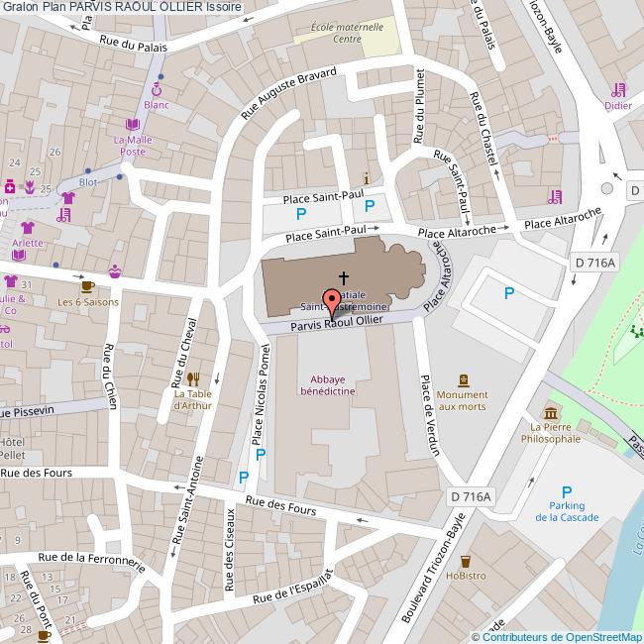
Task: Click the parking icon beside Place Altaroche
Action: (x=509, y=292)
